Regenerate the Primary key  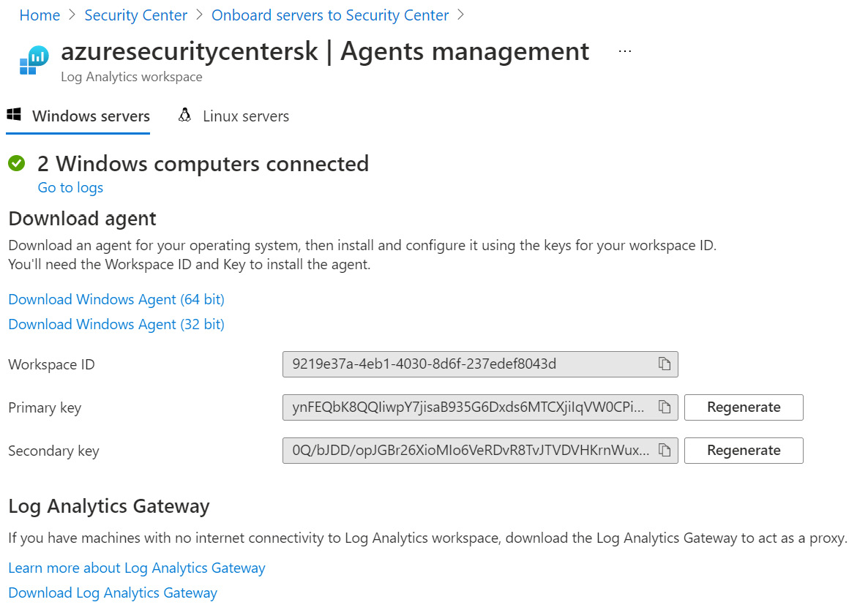pos(744,407)
